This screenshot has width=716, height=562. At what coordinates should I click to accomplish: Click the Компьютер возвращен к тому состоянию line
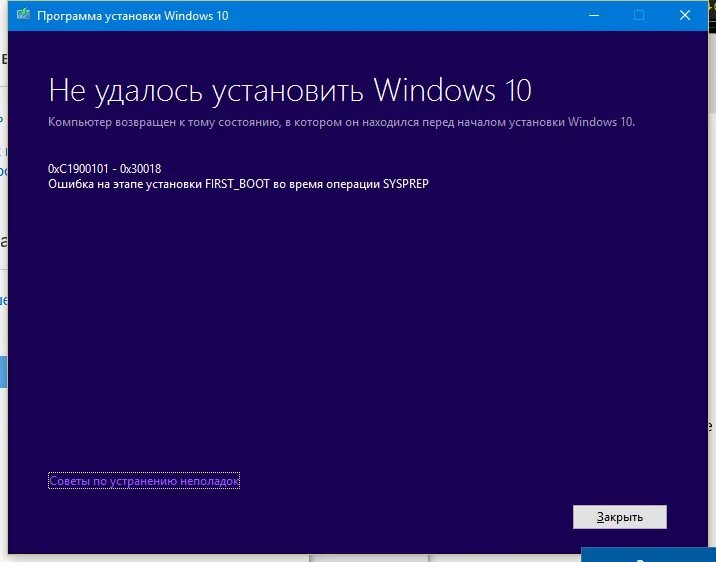point(341,122)
